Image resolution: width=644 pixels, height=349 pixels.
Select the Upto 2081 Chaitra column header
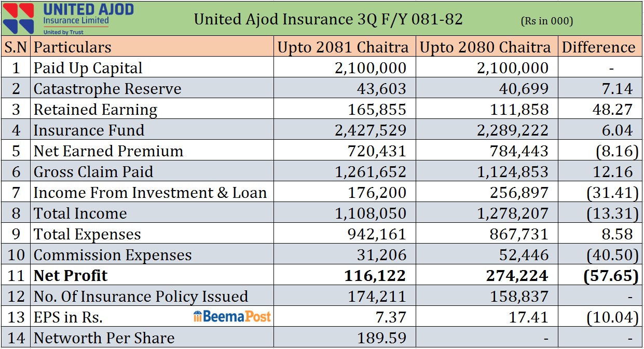click(343, 47)
